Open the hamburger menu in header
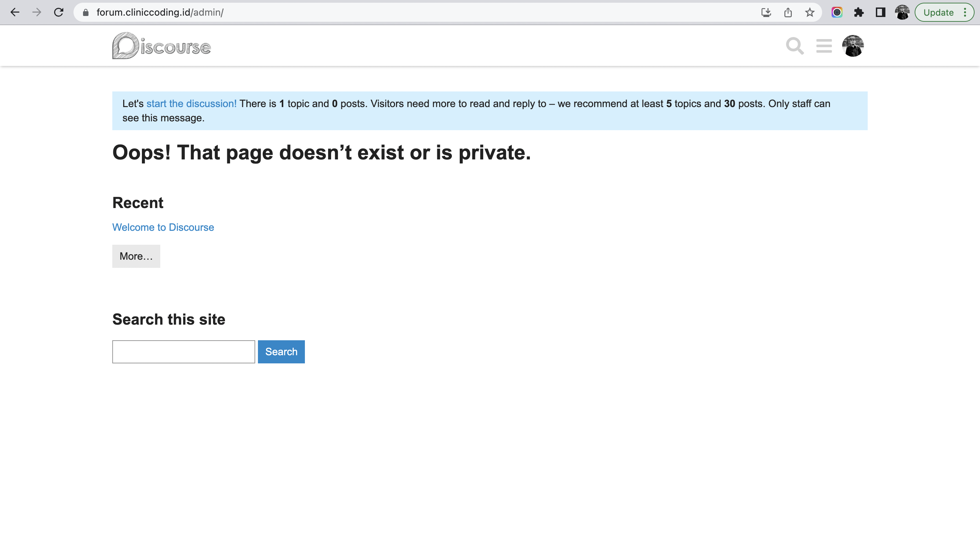This screenshot has height=550, width=980. (x=823, y=46)
